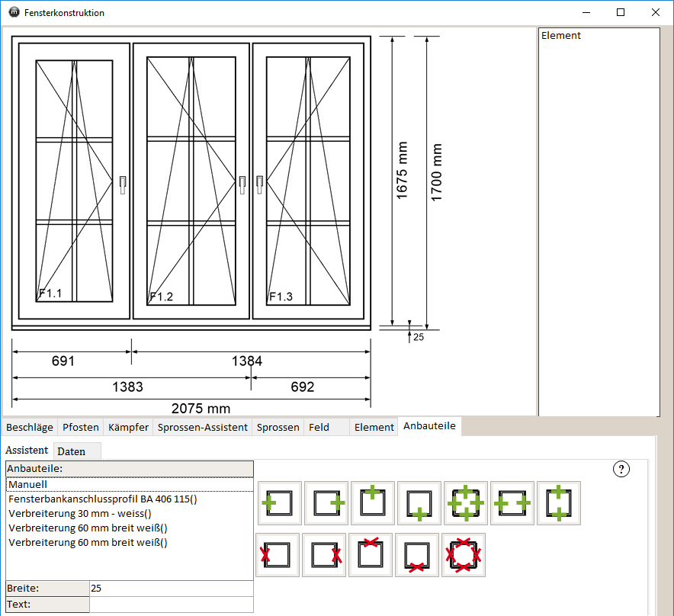Select window field labeled F1.3
674x616 pixels.
[x=308, y=181]
